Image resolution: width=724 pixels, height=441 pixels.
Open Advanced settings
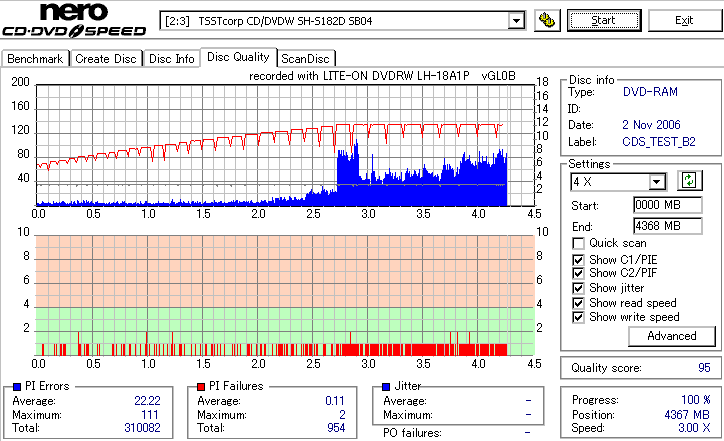672,336
